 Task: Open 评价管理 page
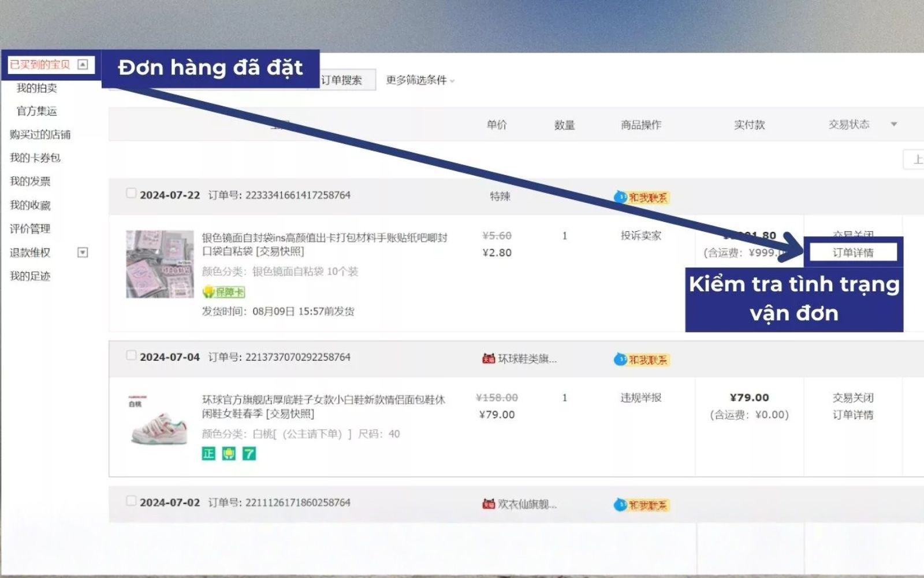(30, 229)
